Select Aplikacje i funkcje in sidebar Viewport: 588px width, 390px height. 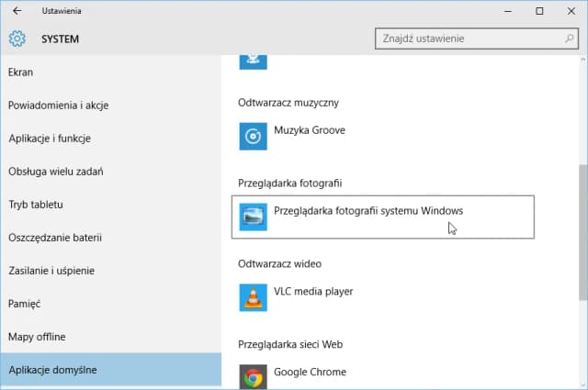point(50,138)
